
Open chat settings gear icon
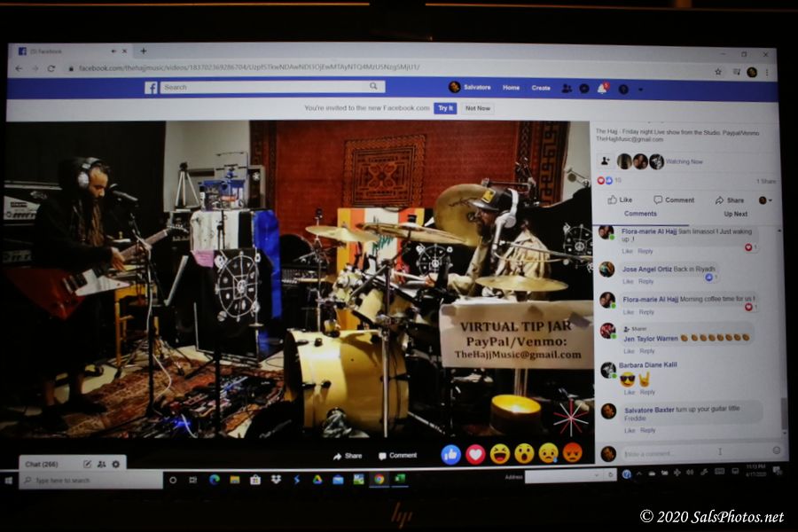point(115,464)
